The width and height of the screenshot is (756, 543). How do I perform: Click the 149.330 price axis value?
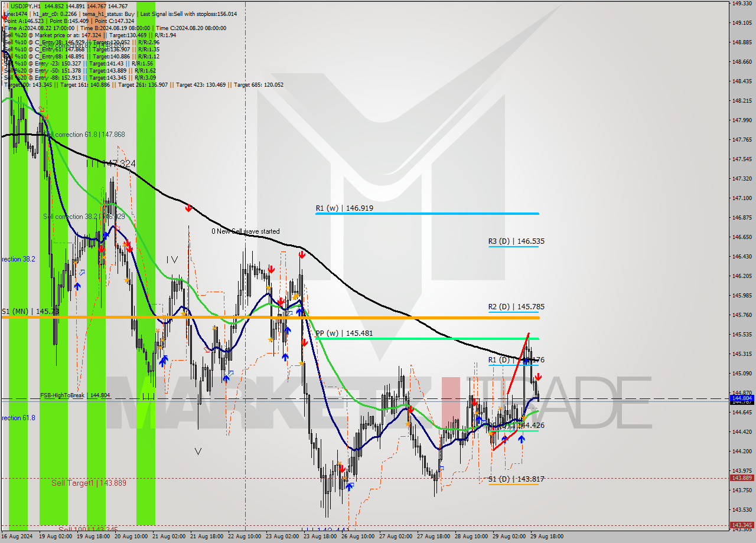click(742, 4)
